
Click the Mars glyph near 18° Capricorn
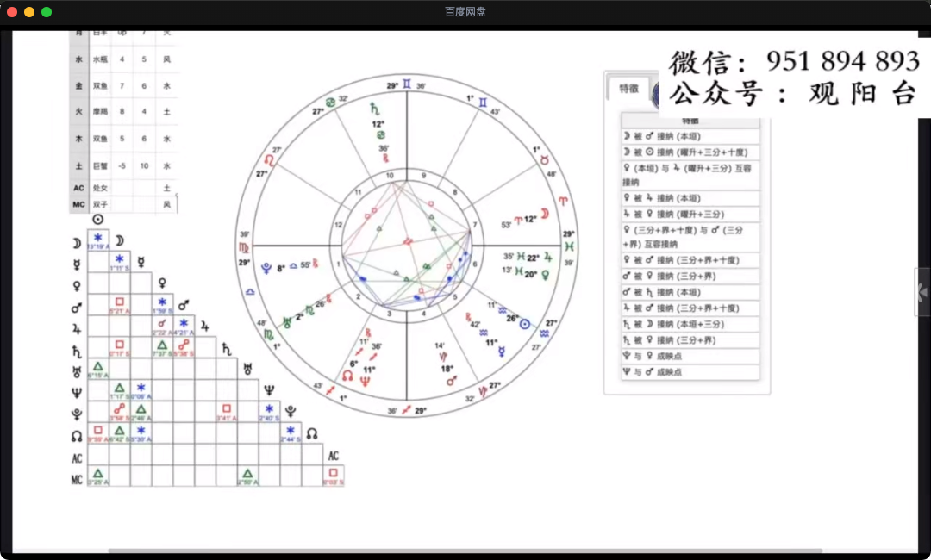[450, 381]
